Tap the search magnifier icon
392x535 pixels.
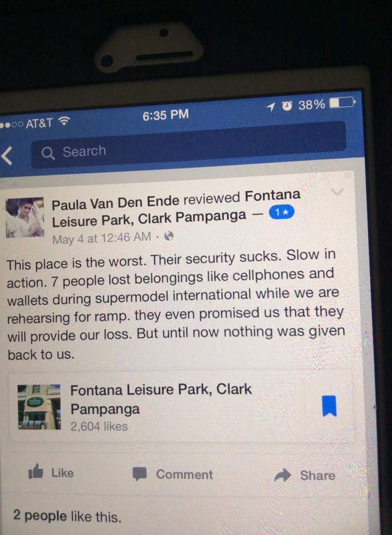coord(48,154)
